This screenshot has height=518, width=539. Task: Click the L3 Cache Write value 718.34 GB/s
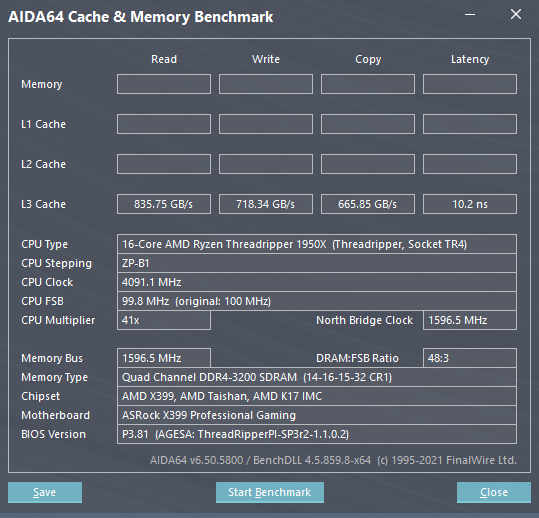point(266,204)
